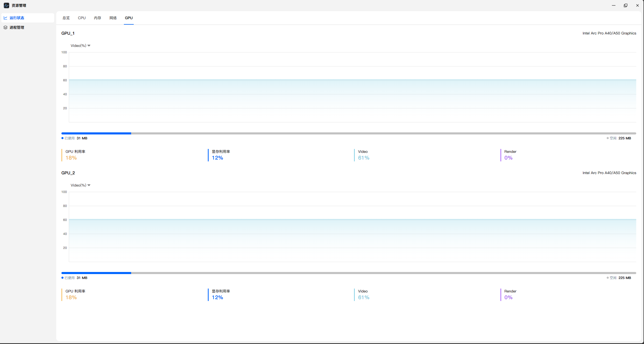644x344 pixels.
Task: Click the layers icon beside 进程管理
Action: coord(5,27)
